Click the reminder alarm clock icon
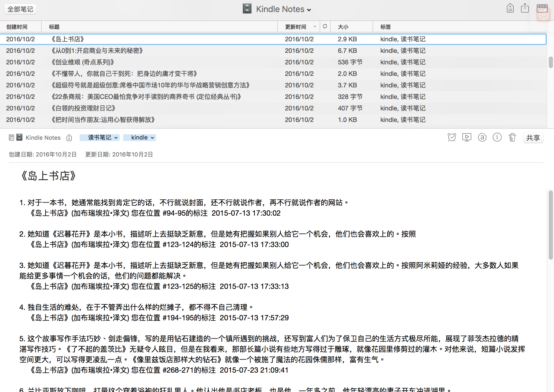The height and width of the screenshot is (392, 554). (452, 137)
